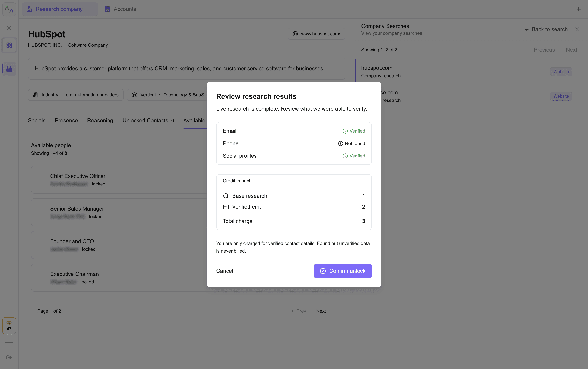This screenshot has height=369, width=588.
Task: Cancel the review research dialog
Action: (x=225, y=271)
